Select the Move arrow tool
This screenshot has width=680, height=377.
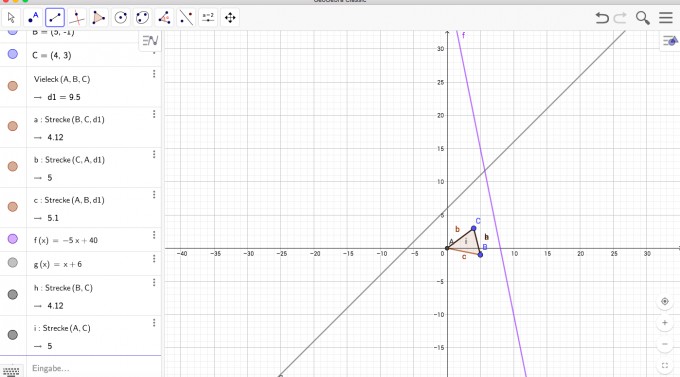click(x=11, y=18)
